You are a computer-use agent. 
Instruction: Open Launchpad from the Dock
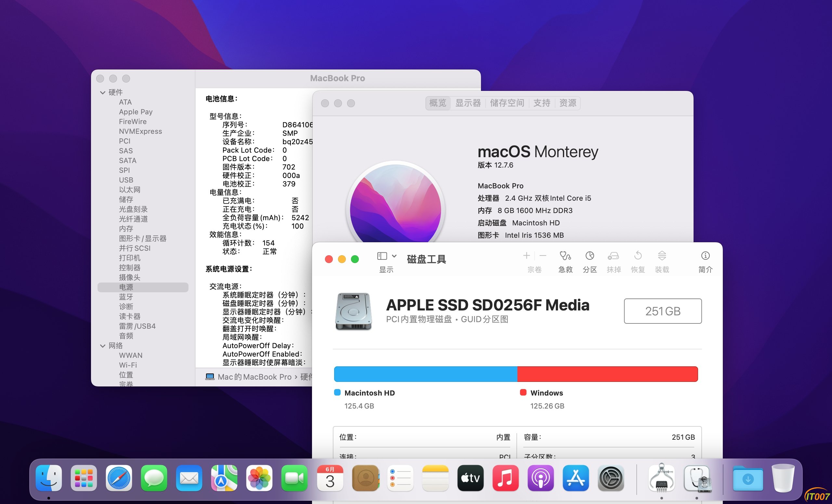click(84, 478)
